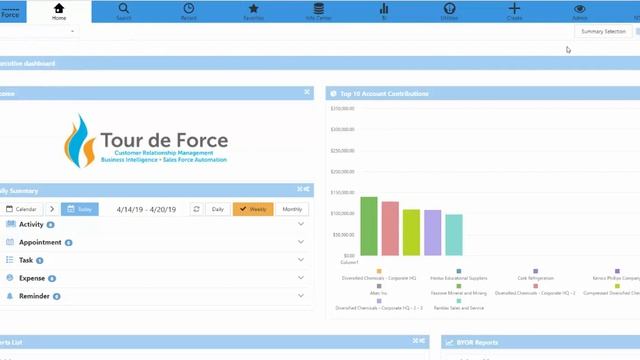Click the purple bar in the chart

click(433, 233)
